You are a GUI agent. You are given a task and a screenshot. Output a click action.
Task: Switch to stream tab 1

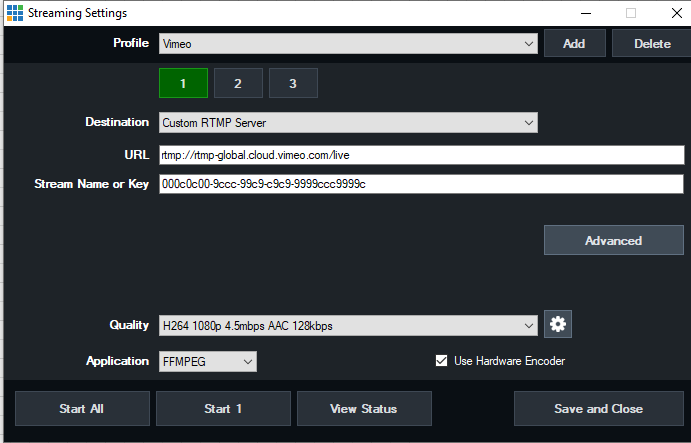click(x=183, y=83)
